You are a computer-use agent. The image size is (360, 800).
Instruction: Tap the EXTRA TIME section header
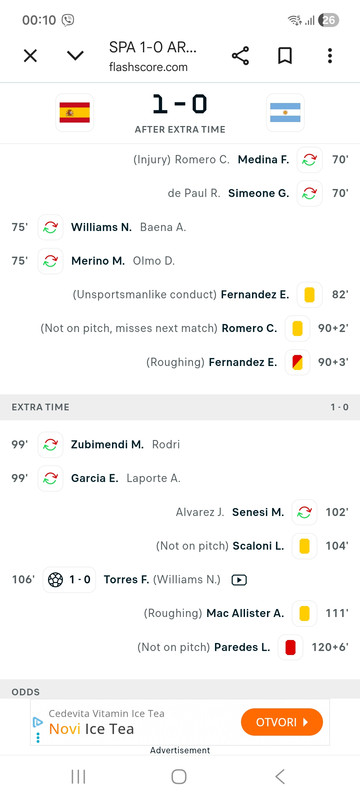(x=180, y=407)
